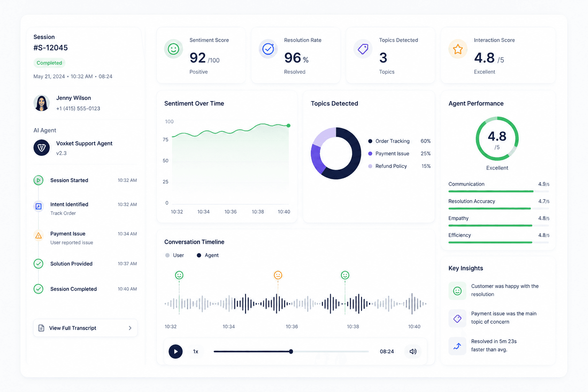Screen dimensions: 588x392
Task: Click the audio waveform in Conversation Timeline
Action: click(x=295, y=304)
